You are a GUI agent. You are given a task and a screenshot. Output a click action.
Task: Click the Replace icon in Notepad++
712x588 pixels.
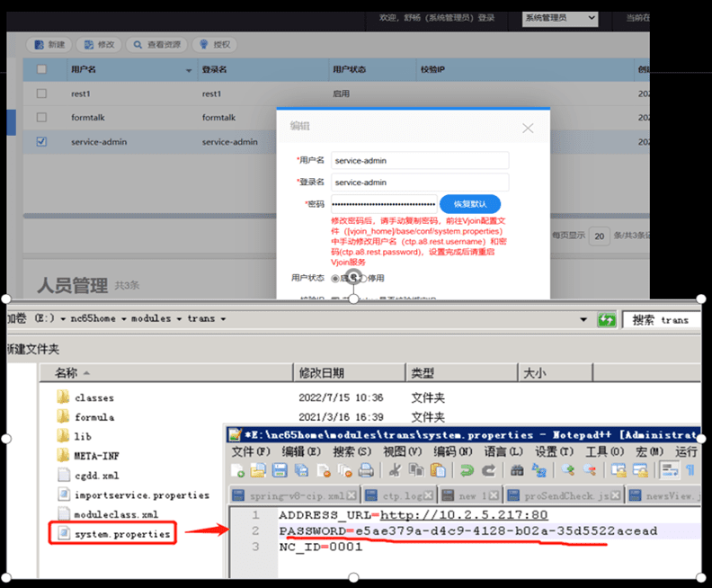(539, 470)
